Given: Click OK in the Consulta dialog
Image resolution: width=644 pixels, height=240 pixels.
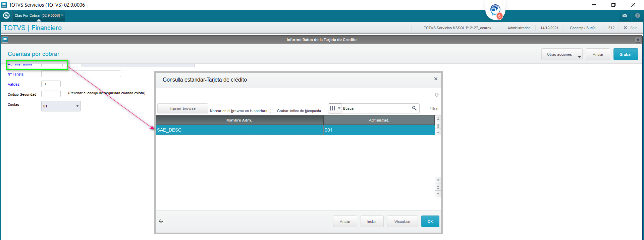Looking at the screenshot, I should pos(430,222).
